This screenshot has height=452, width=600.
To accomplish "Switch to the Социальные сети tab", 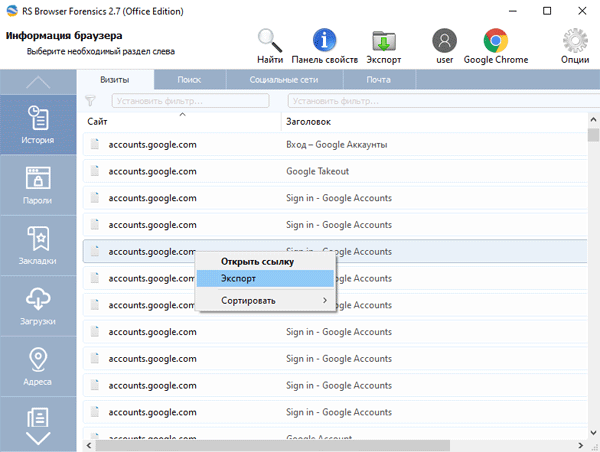I will [284, 80].
